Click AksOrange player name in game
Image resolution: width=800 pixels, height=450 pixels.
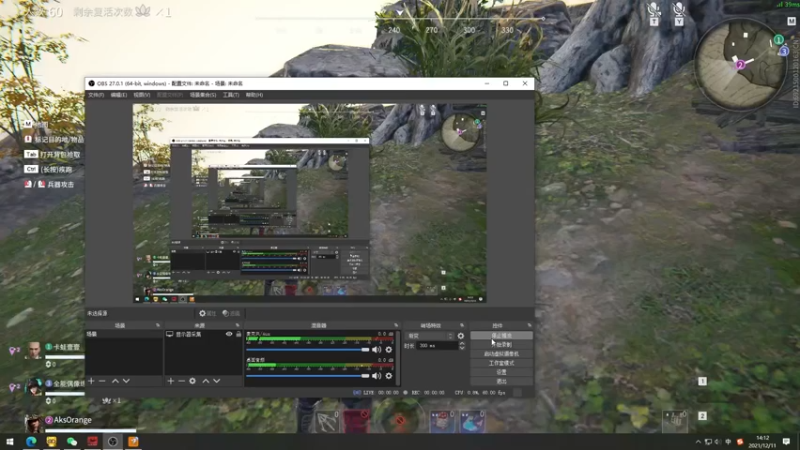tap(73, 420)
